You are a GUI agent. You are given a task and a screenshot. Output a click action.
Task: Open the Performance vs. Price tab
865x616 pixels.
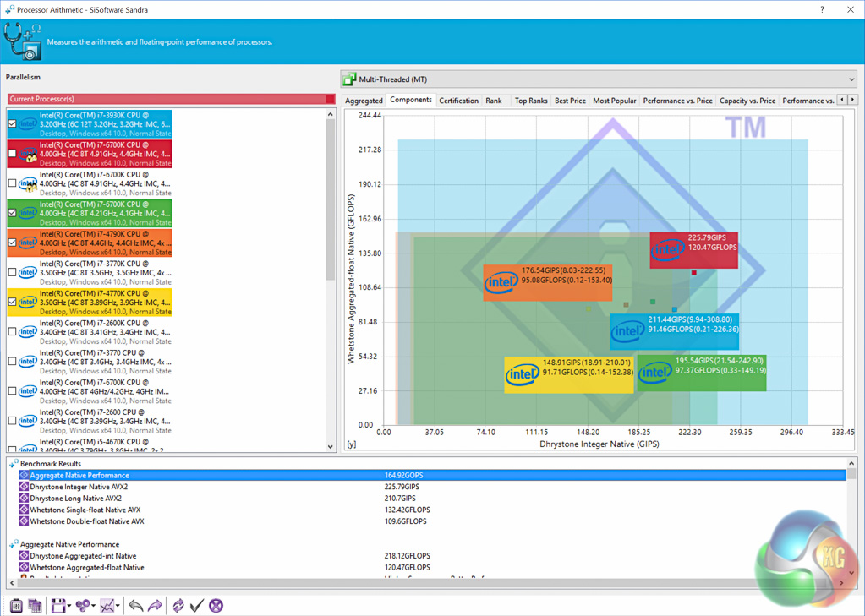pos(676,101)
